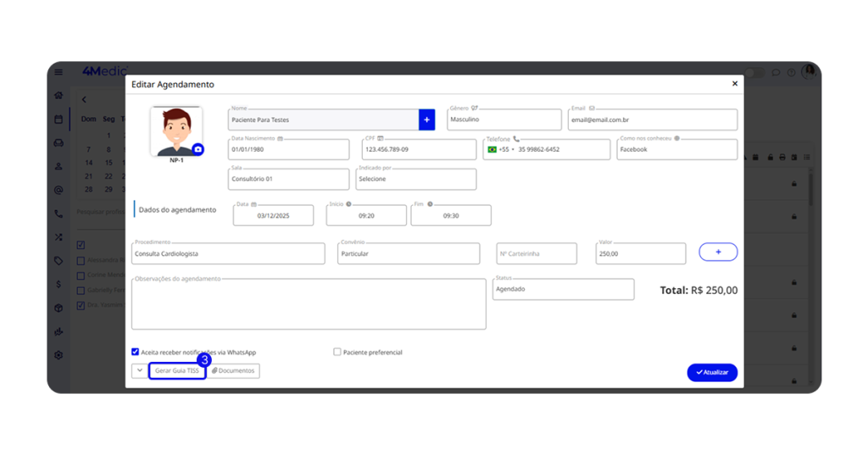Click the phone icon in left sidebar

coord(58,214)
